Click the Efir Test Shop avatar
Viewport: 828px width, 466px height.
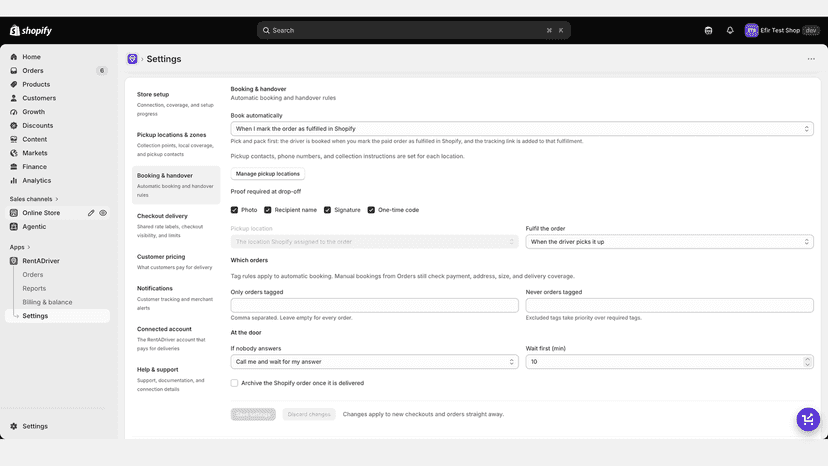pos(751,30)
